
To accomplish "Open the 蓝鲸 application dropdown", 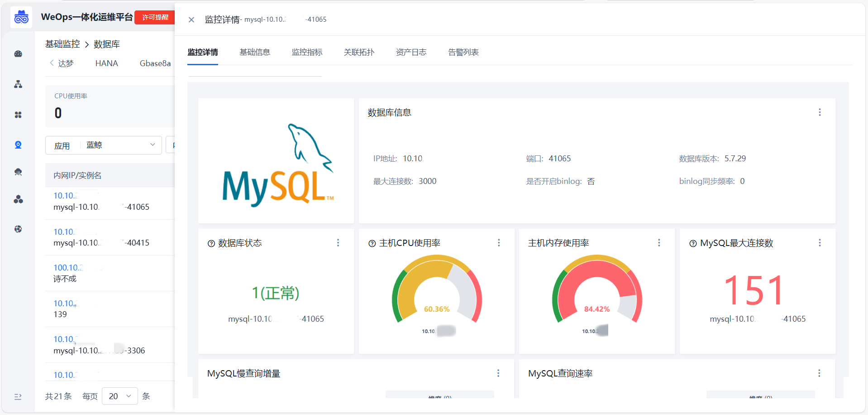I will click(120, 145).
